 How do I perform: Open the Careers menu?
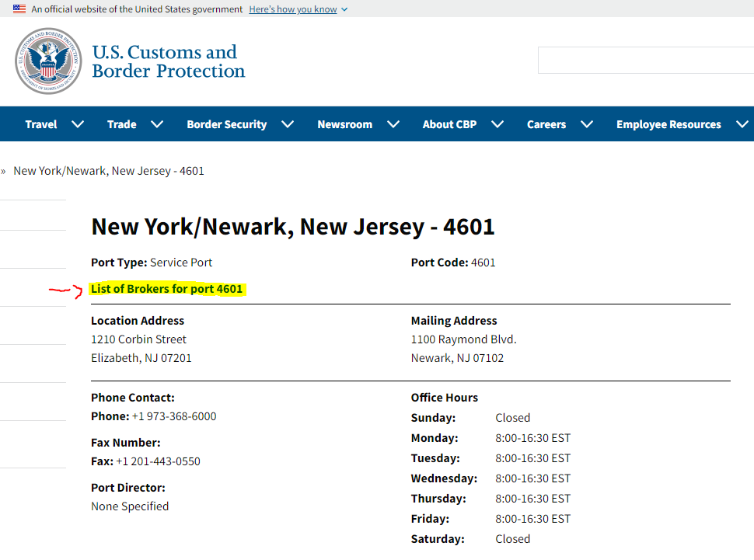tap(546, 124)
